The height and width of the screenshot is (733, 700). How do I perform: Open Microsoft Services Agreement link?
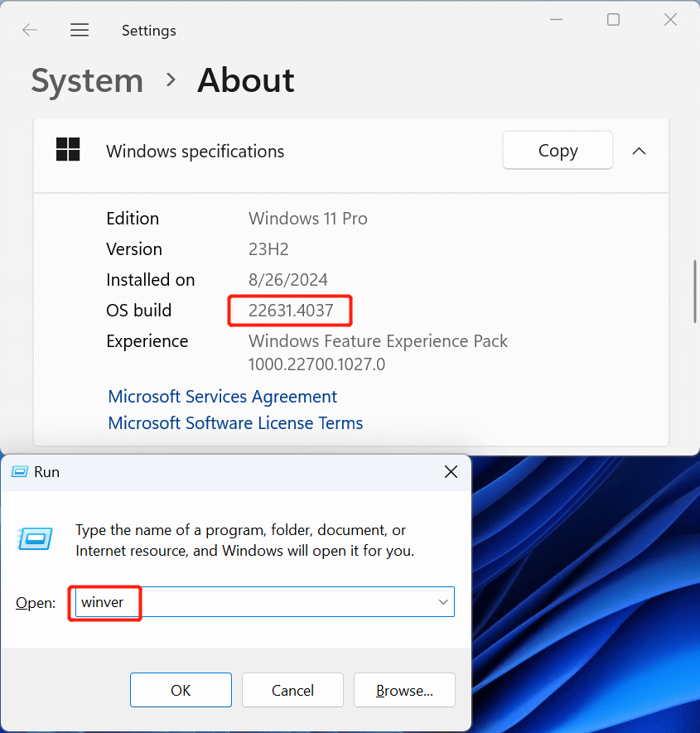pyautogui.click(x=222, y=397)
